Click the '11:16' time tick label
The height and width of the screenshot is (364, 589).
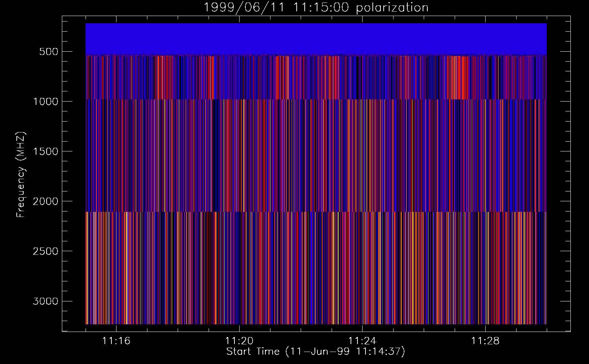click(116, 341)
